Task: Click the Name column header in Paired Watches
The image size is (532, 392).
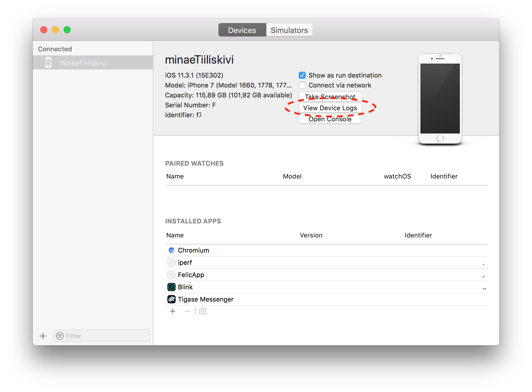Action: click(x=175, y=176)
